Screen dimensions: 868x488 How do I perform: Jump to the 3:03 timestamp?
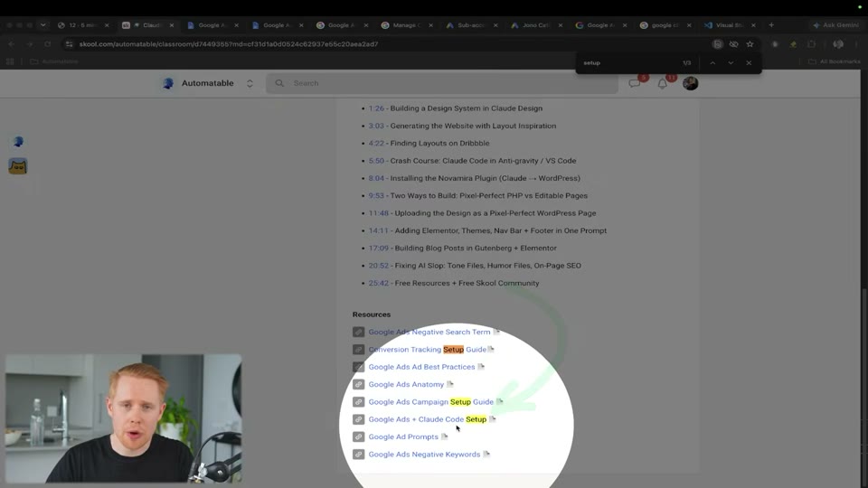(x=376, y=126)
